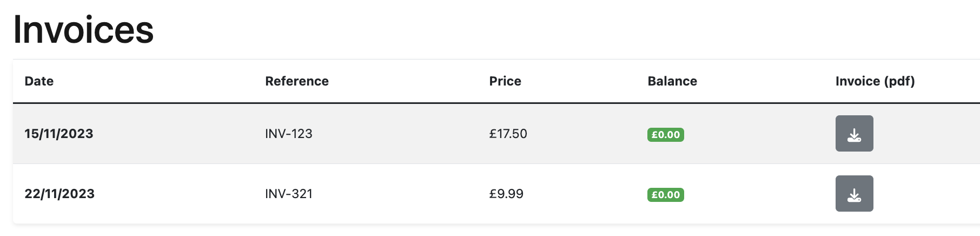Select the Price column header

505,81
